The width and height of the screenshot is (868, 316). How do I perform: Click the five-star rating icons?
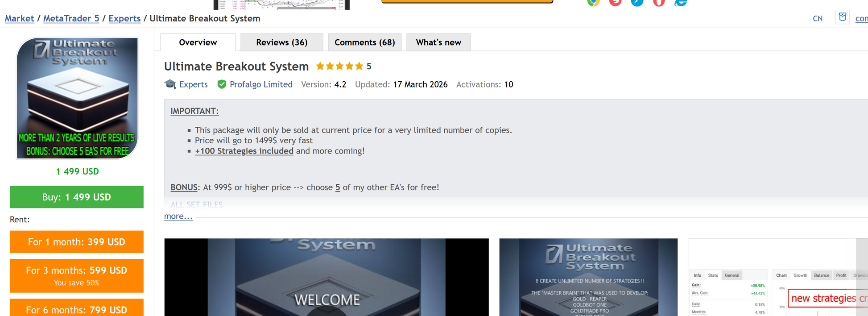(x=339, y=67)
